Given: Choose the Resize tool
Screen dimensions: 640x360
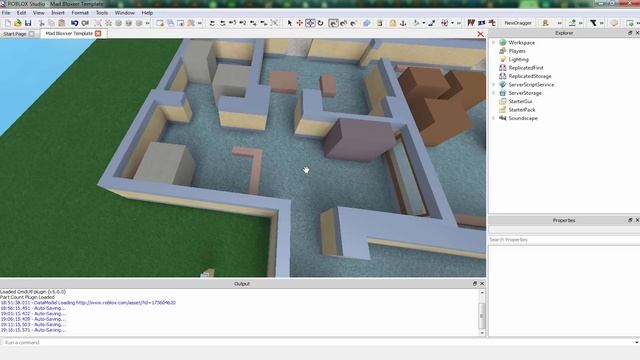Looking at the screenshot, I should [310, 23].
